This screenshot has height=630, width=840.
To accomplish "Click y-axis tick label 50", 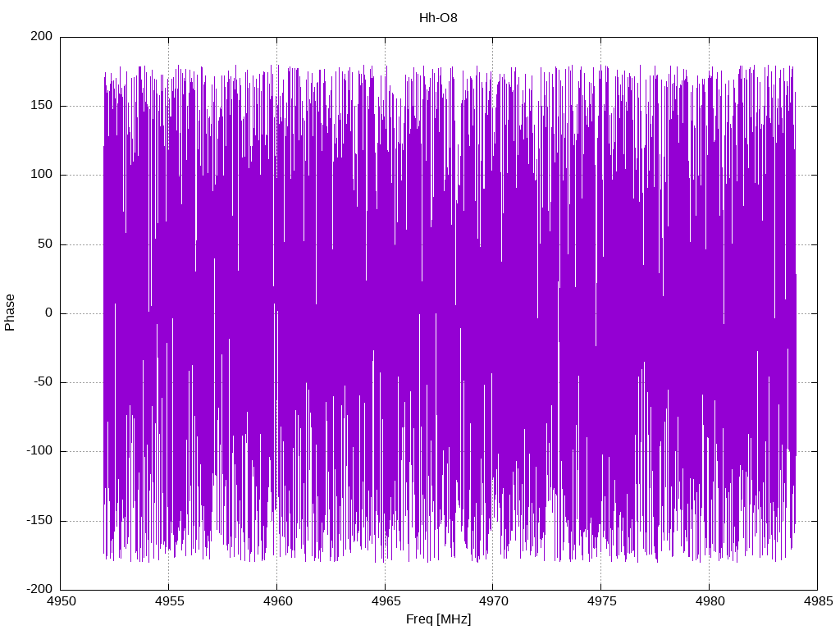I will (x=46, y=244).
